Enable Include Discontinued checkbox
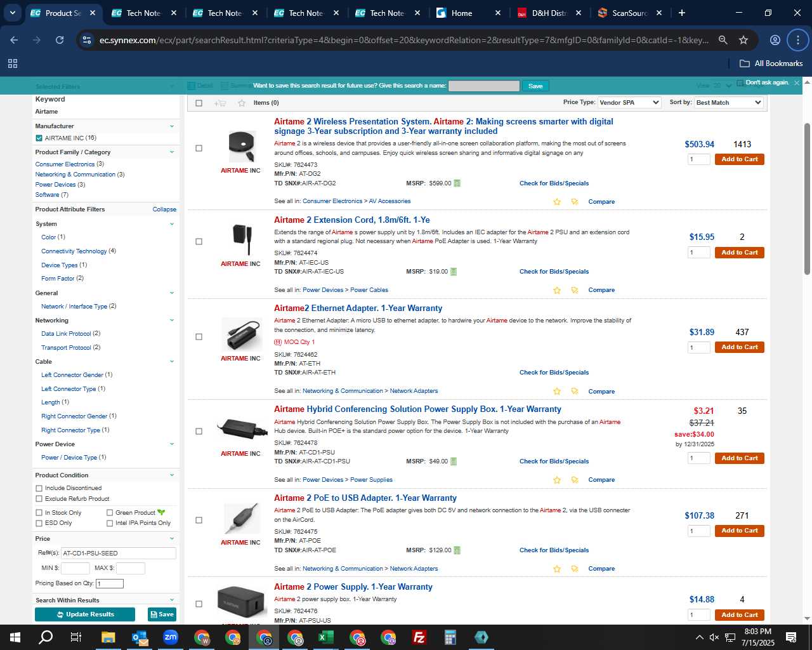The image size is (812, 650). 39,488
